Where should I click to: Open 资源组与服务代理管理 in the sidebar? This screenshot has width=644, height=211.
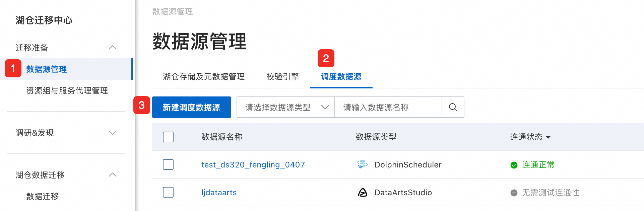coord(67,90)
